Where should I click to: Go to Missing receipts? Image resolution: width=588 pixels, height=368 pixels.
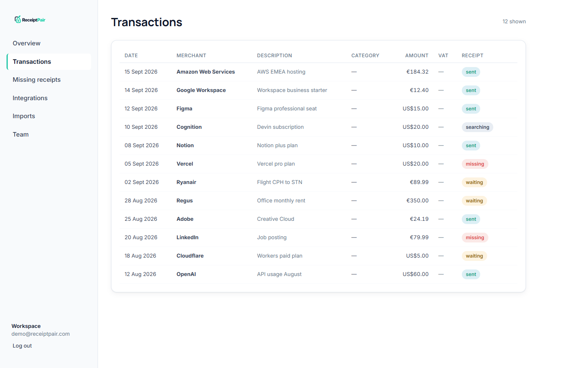point(49,80)
